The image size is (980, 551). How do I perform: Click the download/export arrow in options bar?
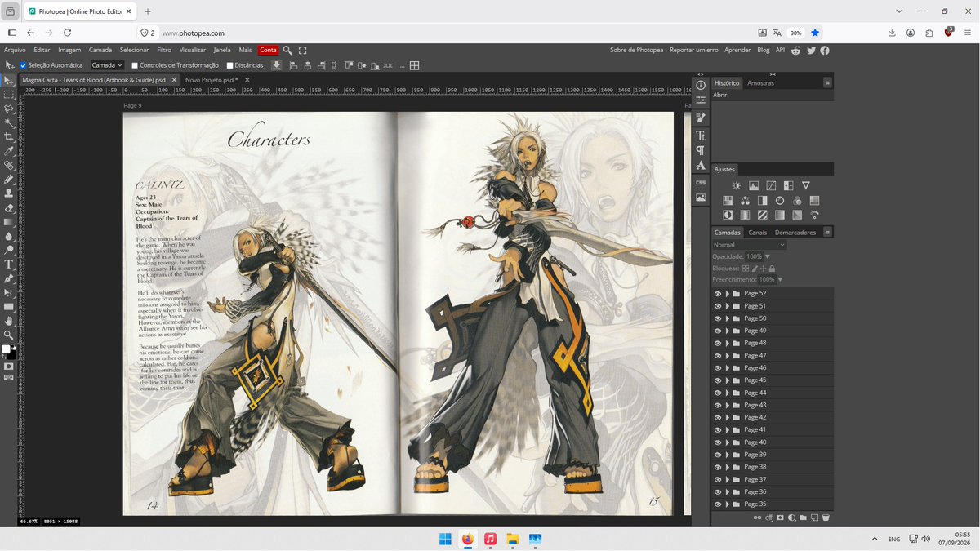276,65
